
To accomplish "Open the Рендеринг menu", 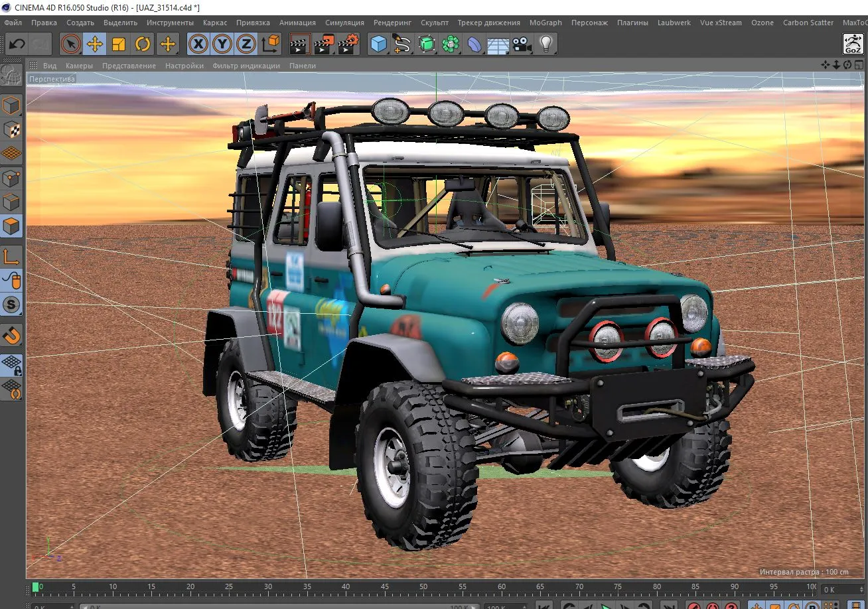I will [392, 23].
